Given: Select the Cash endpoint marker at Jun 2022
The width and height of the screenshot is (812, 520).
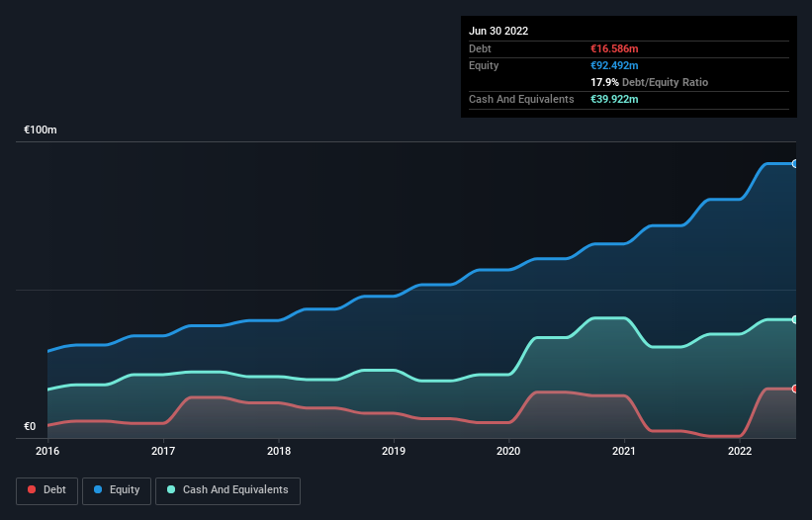Looking at the screenshot, I should (795, 319).
